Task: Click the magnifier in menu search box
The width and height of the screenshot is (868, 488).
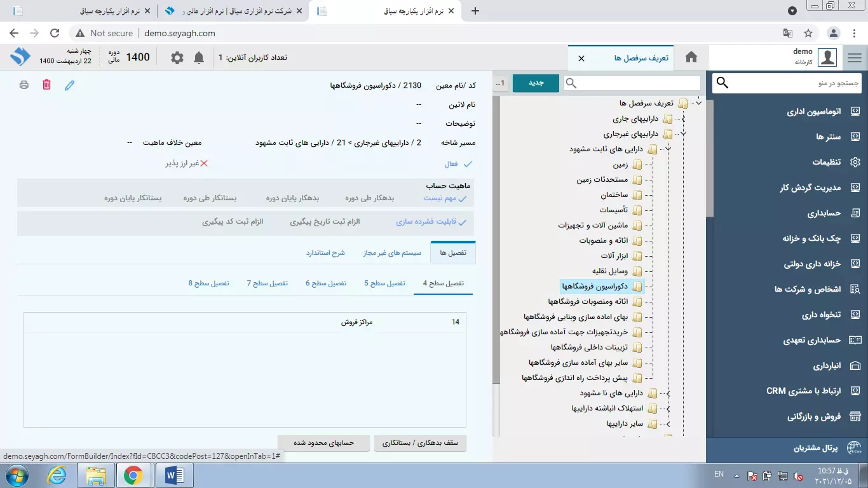Action: pos(722,83)
